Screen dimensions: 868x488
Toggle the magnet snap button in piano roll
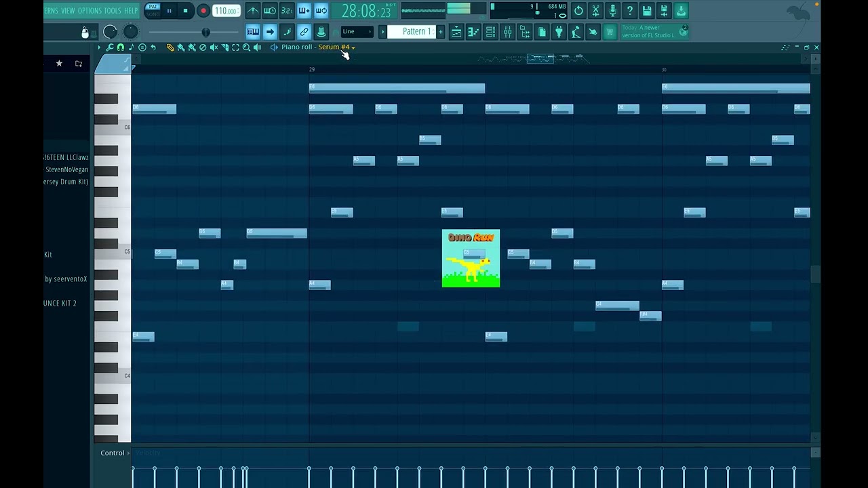120,47
